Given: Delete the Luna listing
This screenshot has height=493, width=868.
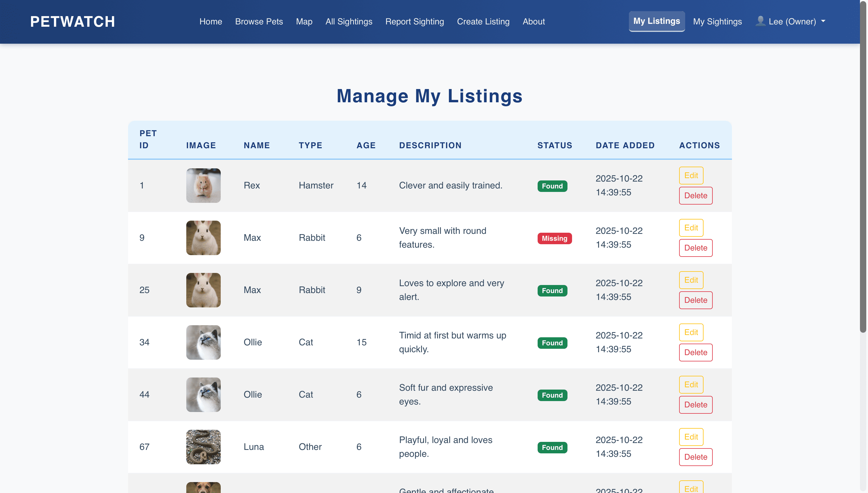Looking at the screenshot, I should tap(695, 457).
